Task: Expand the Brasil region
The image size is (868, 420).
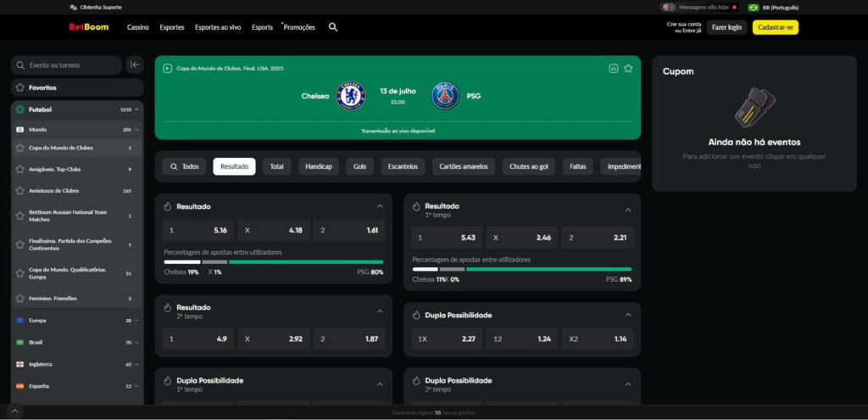Action: [136, 343]
